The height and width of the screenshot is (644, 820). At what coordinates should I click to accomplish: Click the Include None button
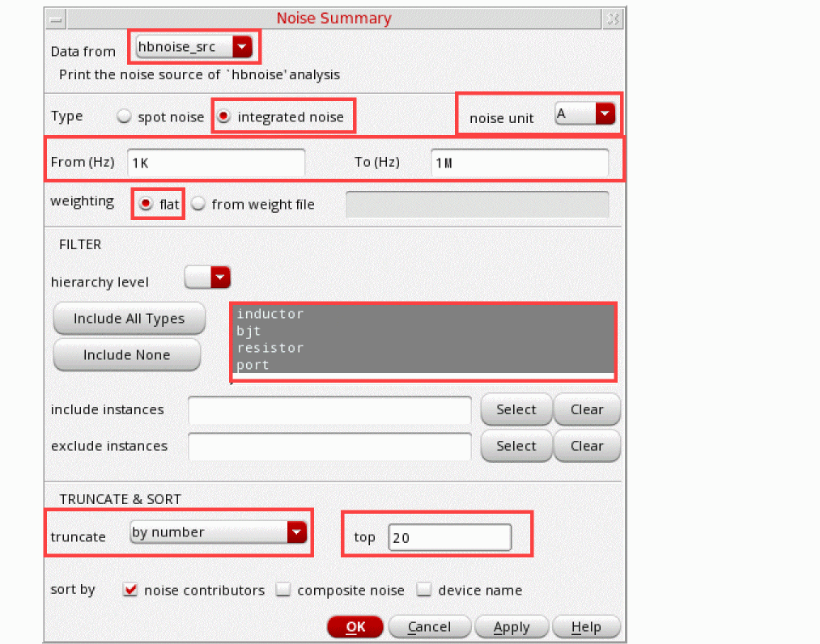[127, 355]
